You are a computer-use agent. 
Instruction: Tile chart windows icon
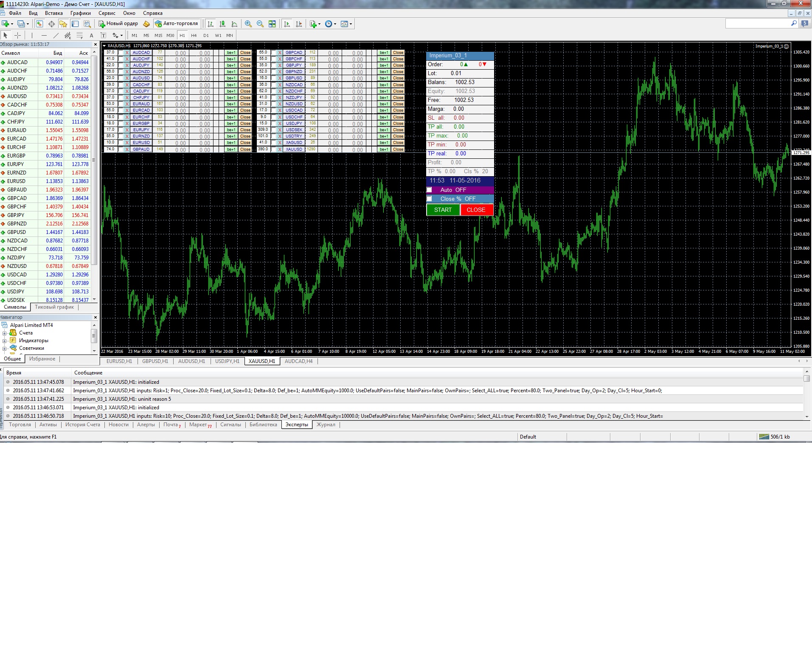(272, 24)
